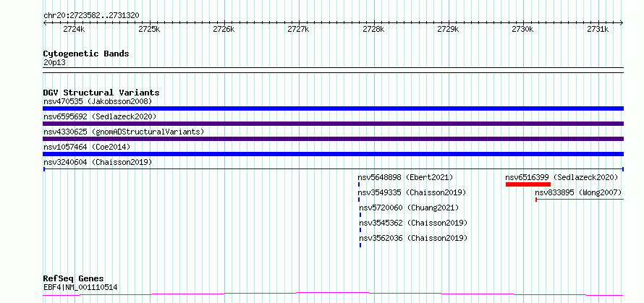Open variant nsv3549335 (Chaisson2019) label

point(412,192)
